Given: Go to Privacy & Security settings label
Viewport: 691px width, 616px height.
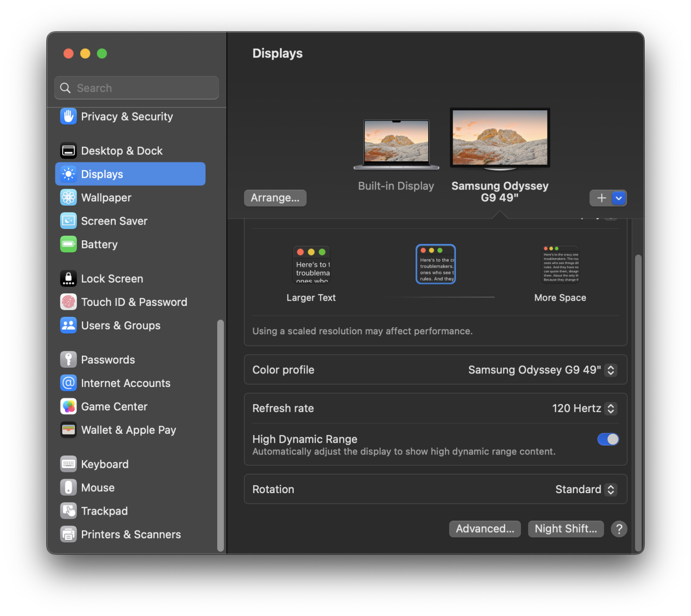Looking at the screenshot, I should (x=127, y=117).
